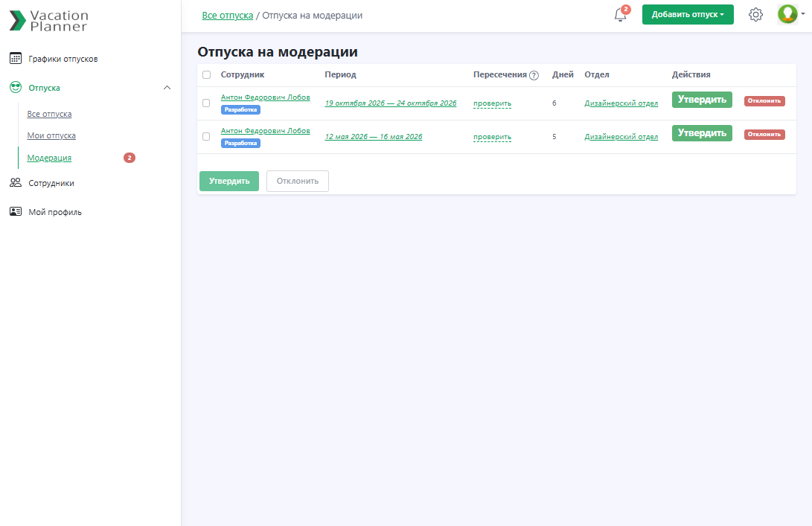Screen dimensions: 812x526
Task: Click Утвердить on the first vacation row
Action: tap(701, 99)
